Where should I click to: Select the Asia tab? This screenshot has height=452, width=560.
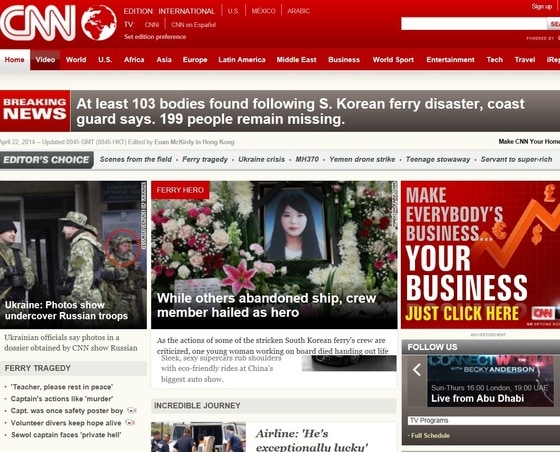point(164,60)
